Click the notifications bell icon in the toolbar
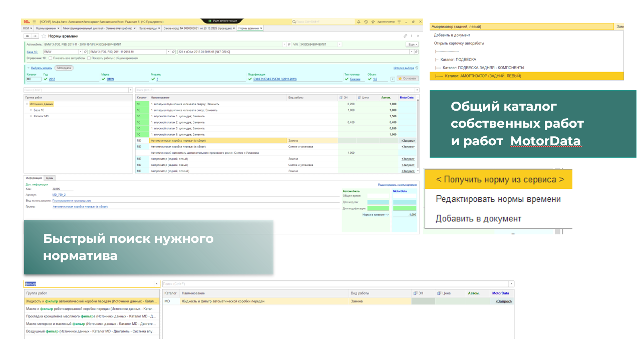This screenshot has width=644, height=361. click(x=359, y=22)
